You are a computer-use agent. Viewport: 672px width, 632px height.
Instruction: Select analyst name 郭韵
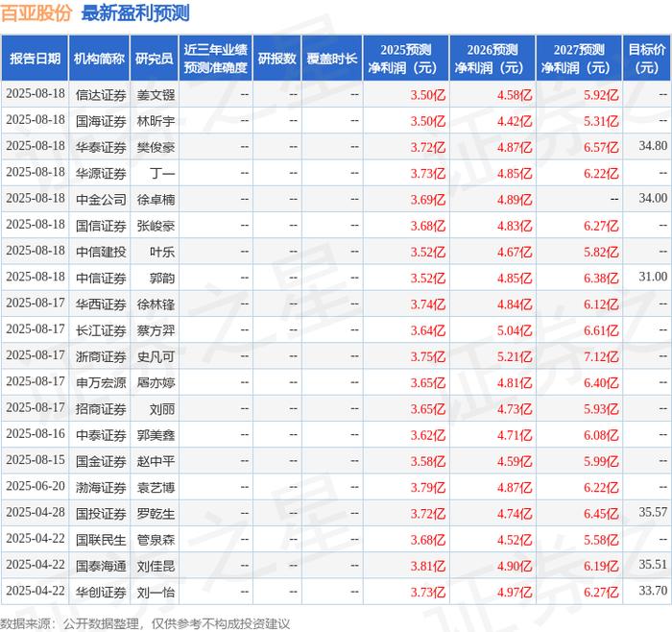162,278
